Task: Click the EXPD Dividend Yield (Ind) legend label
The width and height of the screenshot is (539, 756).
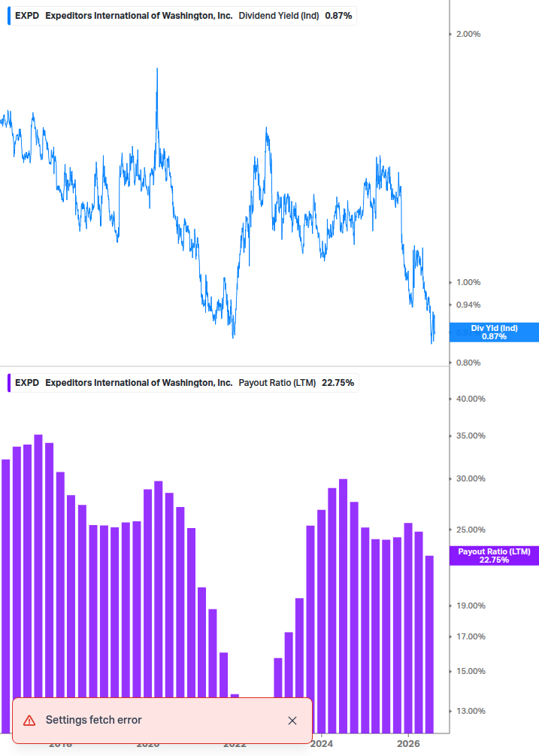Action: coord(182,16)
